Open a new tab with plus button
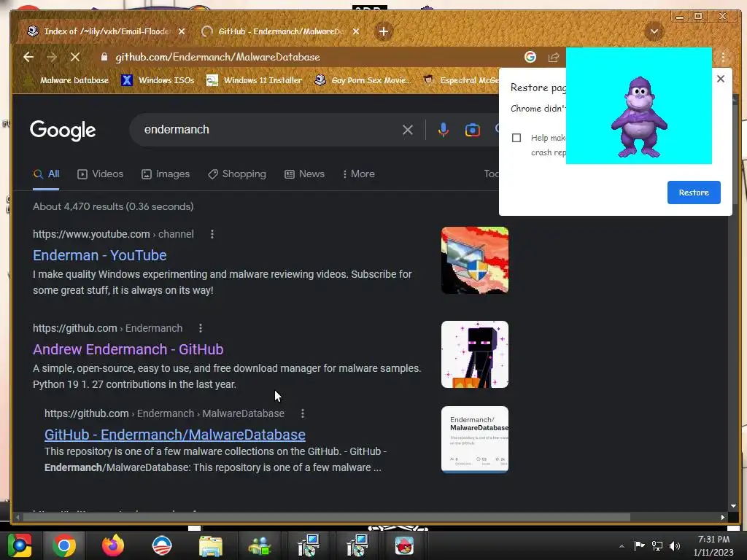 click(x=383, y=31)
